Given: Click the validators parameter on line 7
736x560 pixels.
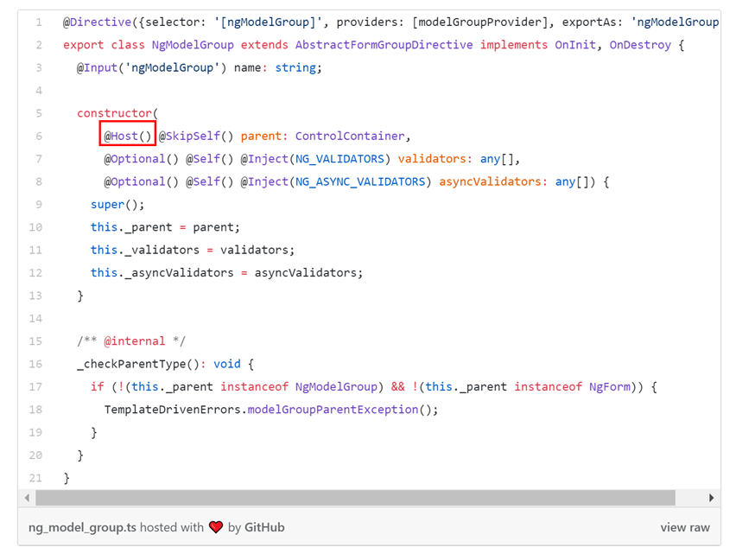Looking at the screenshot, I should pos(432,159).
